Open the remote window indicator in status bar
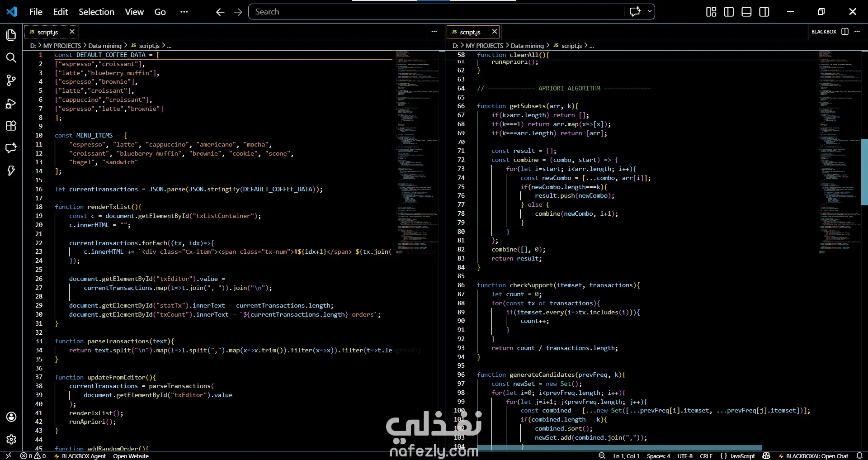Screen dimensions: 868x460 pos(9,455)
